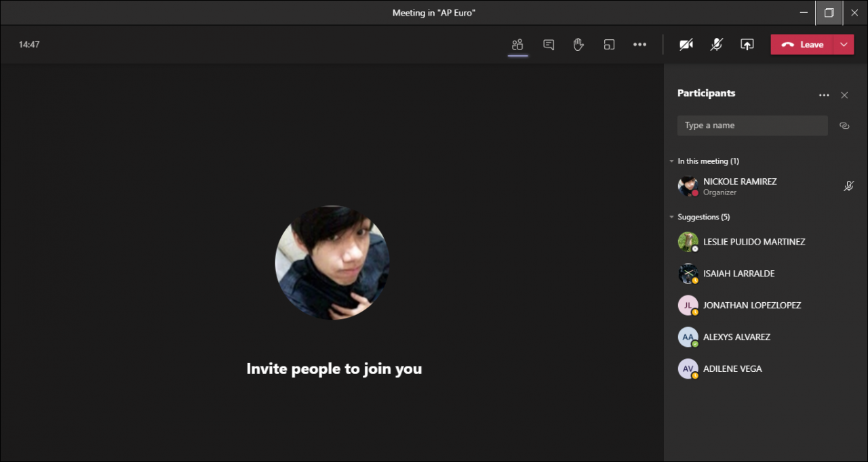Leave the meeting
868x462 pixels.
pos(802,45)
